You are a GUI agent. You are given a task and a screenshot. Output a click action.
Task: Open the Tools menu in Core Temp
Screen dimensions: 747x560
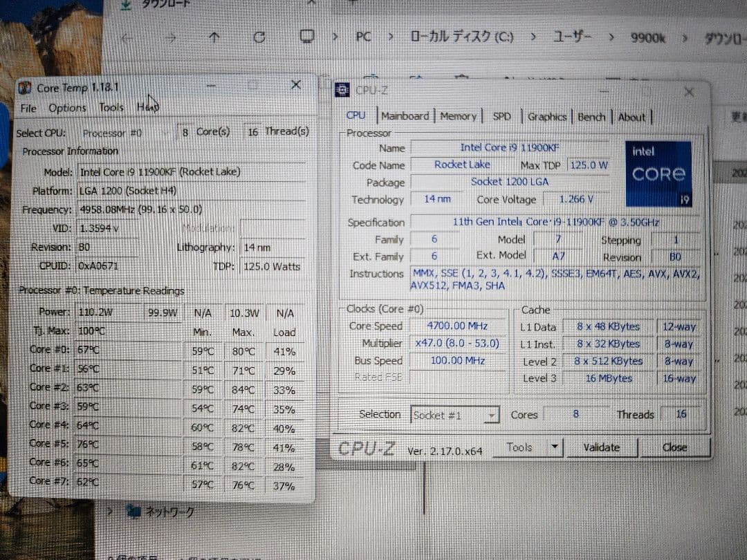(x=111, y=108)
